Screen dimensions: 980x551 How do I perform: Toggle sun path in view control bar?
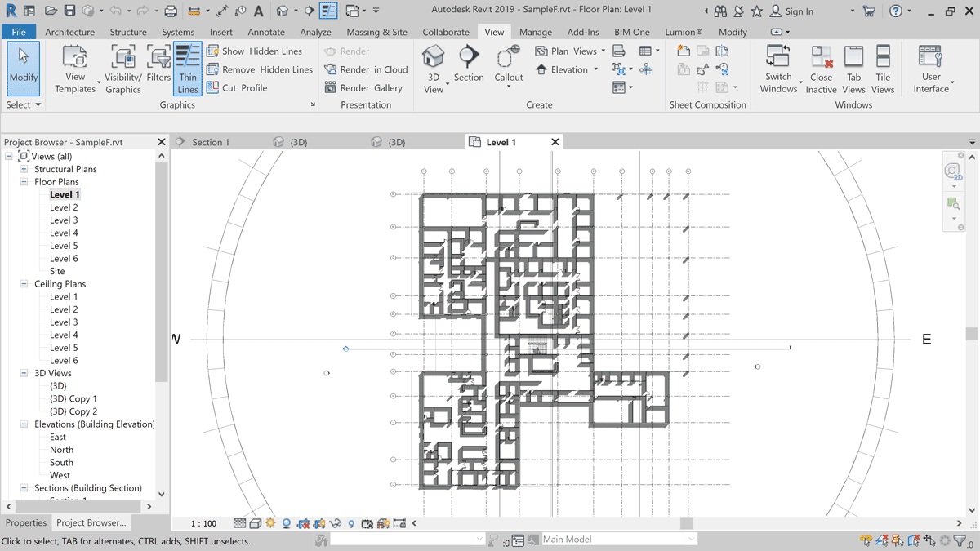coord(270,523)
